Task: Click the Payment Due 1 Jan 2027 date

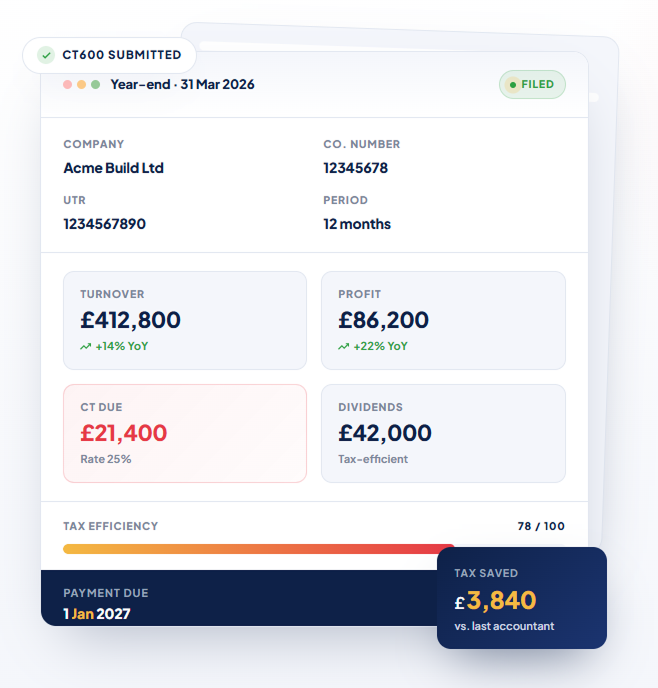Action: [97, 613]
